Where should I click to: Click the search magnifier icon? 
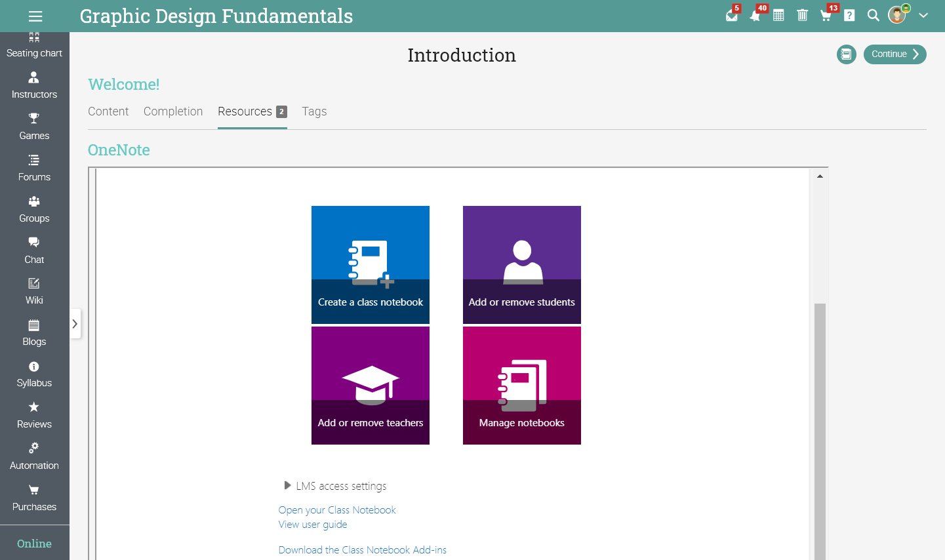pyautogui.click(x=873, y=15)
